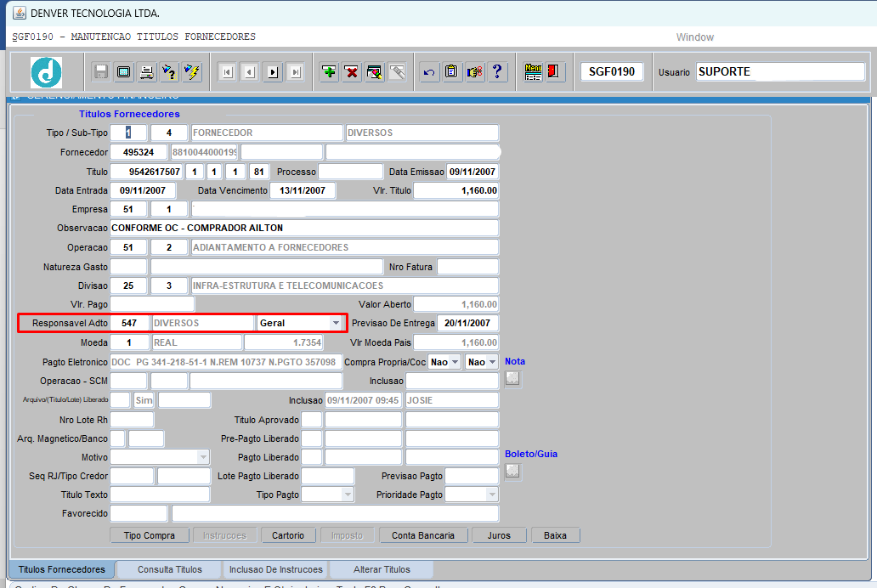The image size is (877, 588).
Task: Click the red exit door icon
Action: pos(554,72)
